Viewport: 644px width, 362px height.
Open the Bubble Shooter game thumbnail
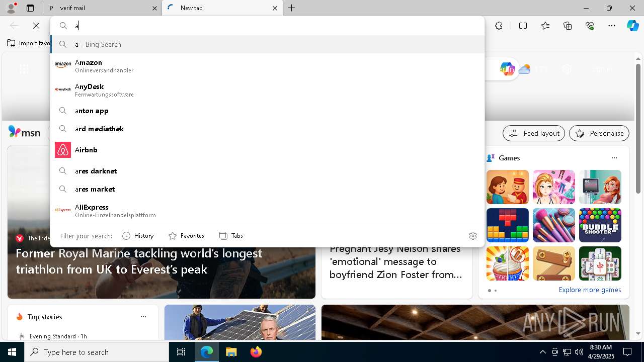(600, 225)
